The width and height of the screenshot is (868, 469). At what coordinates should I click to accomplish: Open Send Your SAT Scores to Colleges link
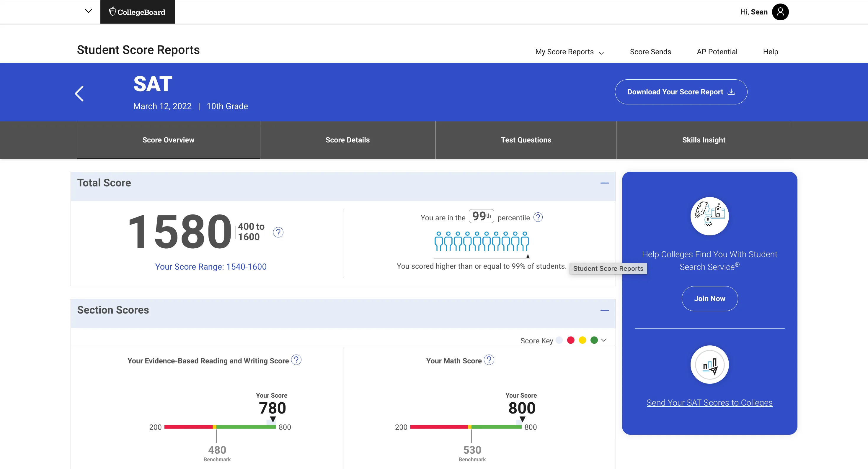[709, 403]
